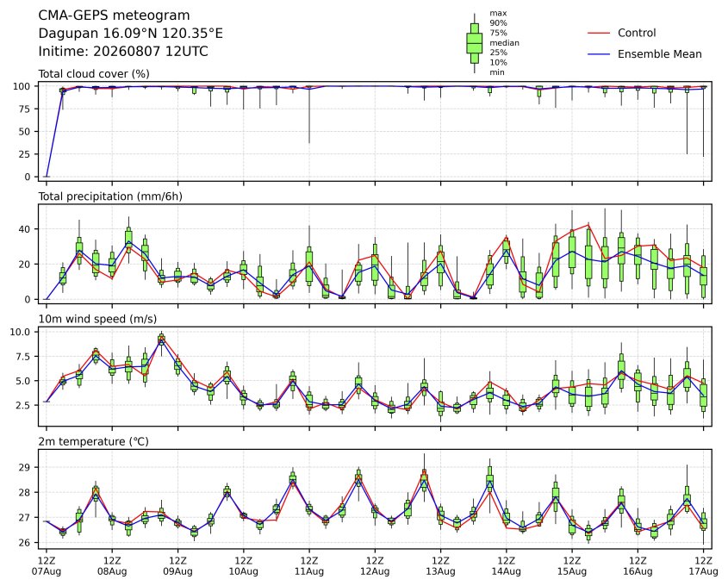Click the "Total cloud cover (%)" panel title
Viewport: 728px width, 586px height.
[94, 74]
